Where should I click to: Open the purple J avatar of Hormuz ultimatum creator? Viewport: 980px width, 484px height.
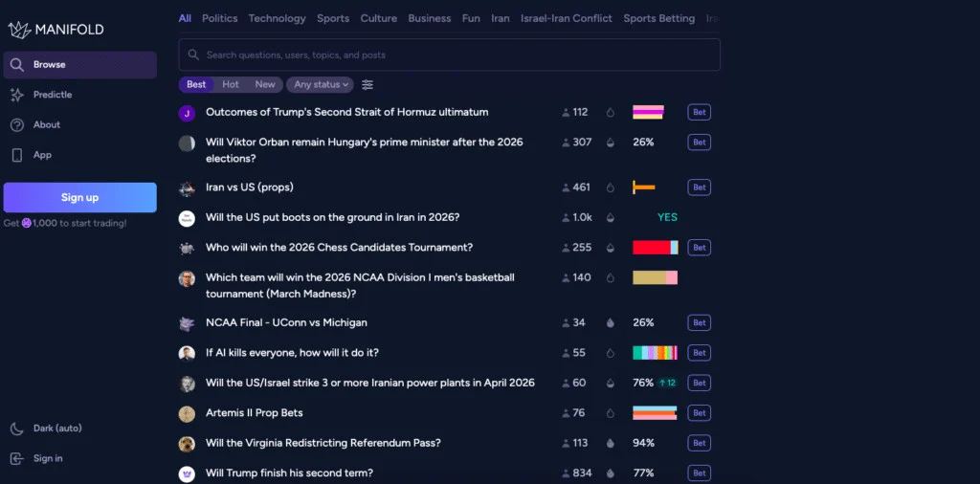tap(187, 113)
